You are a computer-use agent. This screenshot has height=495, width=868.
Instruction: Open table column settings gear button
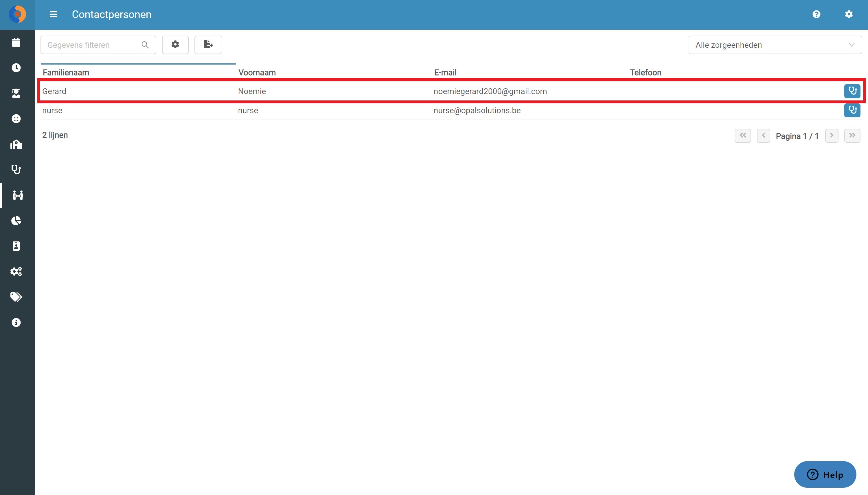point(175,45)
